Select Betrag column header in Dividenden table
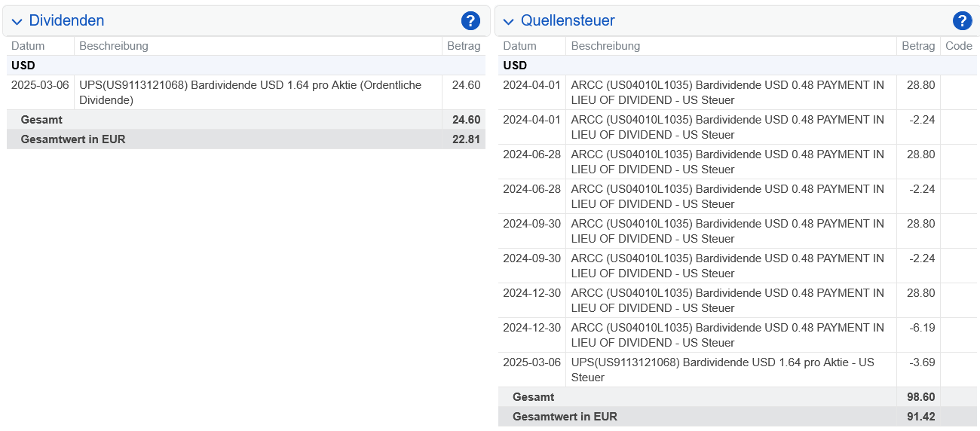 point(464,46)
